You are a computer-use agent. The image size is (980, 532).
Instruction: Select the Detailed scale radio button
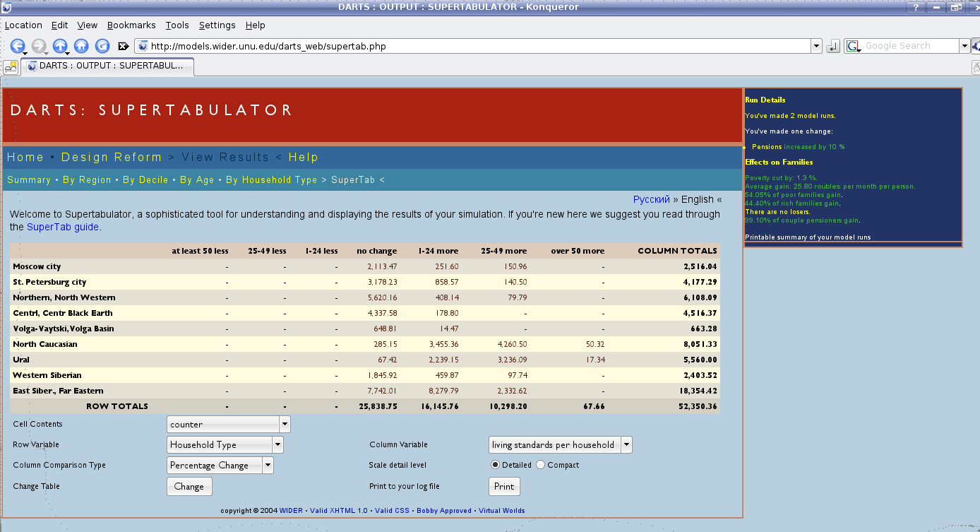pyautogui.click(x=496, y=465)
